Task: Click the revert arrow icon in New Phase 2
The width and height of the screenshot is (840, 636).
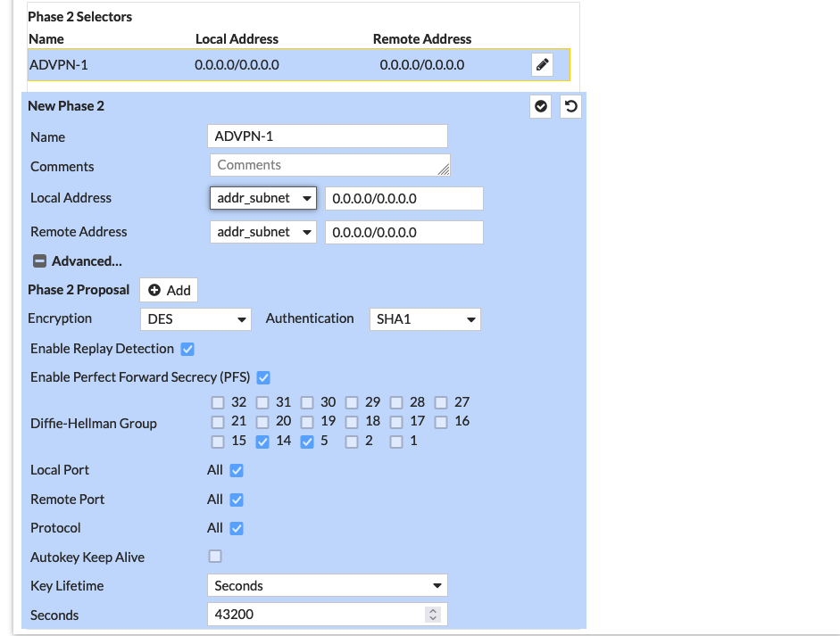Action: point(571,106)
